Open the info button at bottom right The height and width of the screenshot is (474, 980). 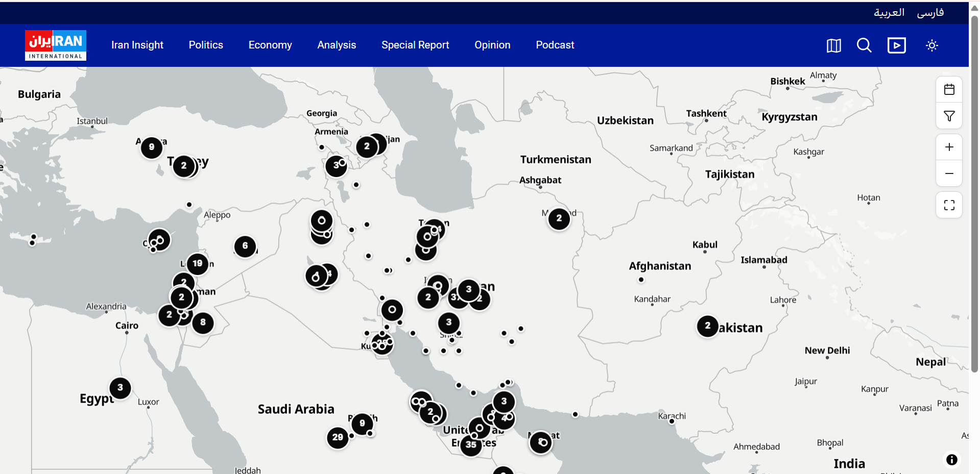[x=951, y=460]
